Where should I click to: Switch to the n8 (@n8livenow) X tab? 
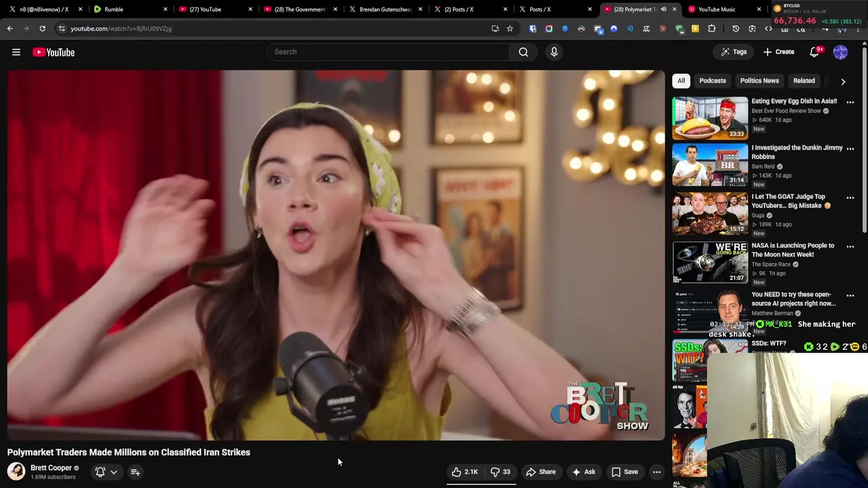pos(44,9)
